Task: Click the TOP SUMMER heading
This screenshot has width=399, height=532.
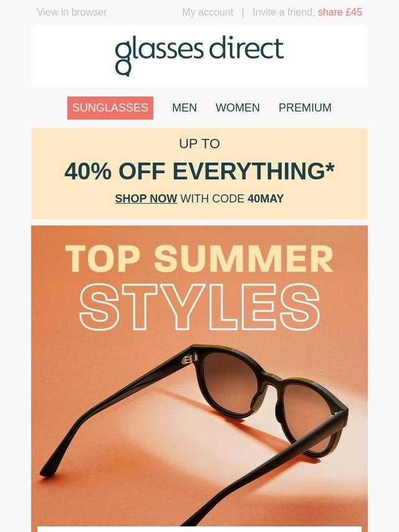Action: click(x=199, y=259)
